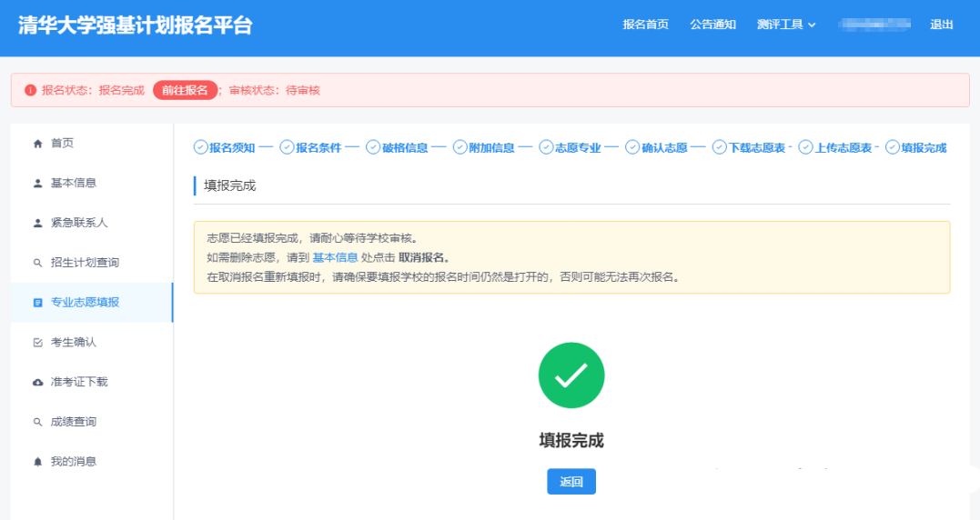Click the 填报完成 step label in stepper

(x=924, y=148)
